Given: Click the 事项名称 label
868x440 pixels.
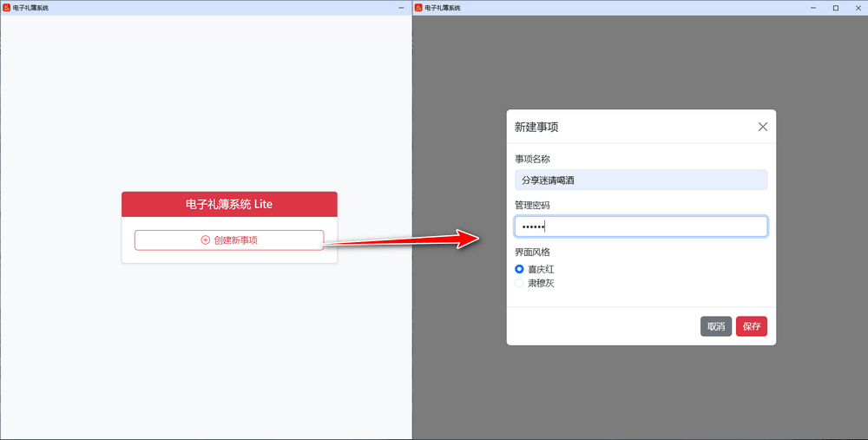Looking at the screenshot, I should point(532,160).
